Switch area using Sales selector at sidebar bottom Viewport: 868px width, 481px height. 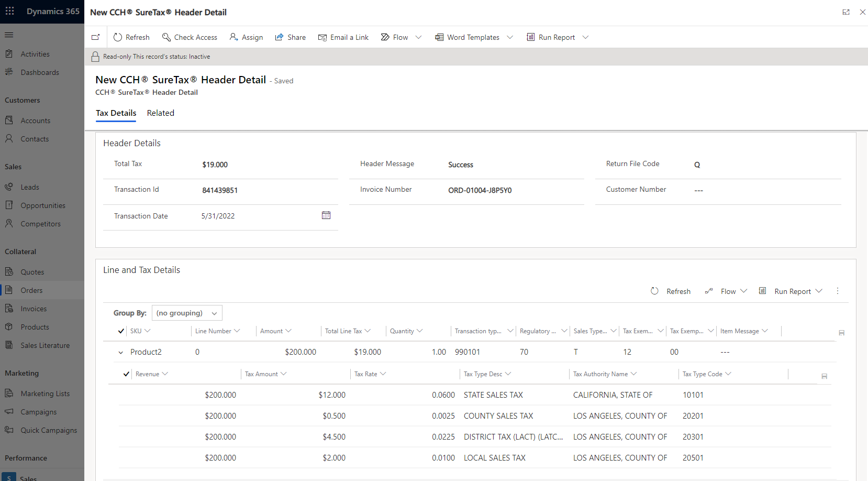coord(42,476)
